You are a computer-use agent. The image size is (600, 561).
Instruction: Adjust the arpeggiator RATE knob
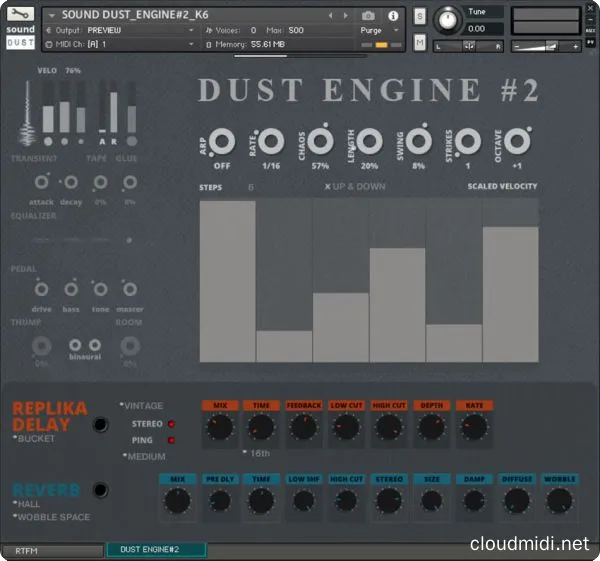coord(271,141)
